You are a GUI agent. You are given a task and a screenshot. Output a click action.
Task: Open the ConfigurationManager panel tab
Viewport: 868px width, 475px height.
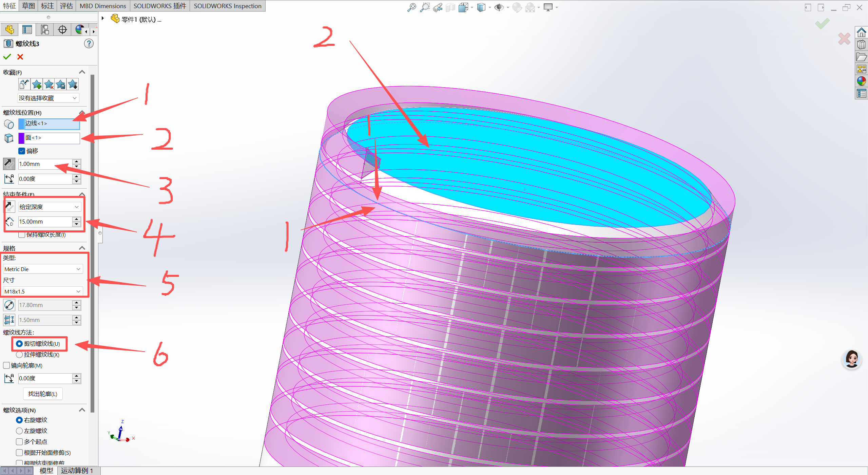click(x=44, y=30)
